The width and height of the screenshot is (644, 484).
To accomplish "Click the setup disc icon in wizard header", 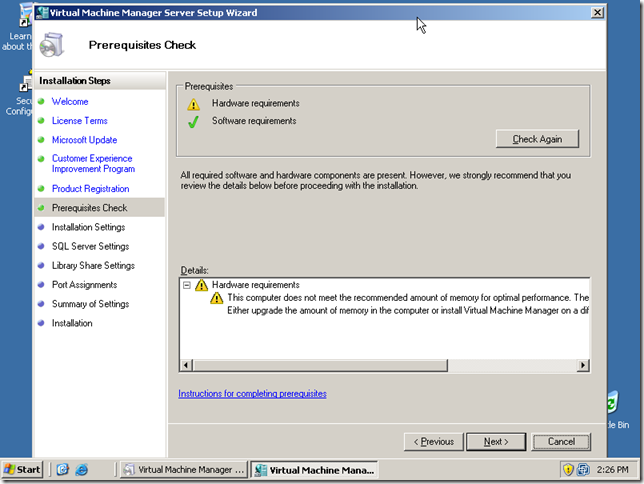I will 51,45.
